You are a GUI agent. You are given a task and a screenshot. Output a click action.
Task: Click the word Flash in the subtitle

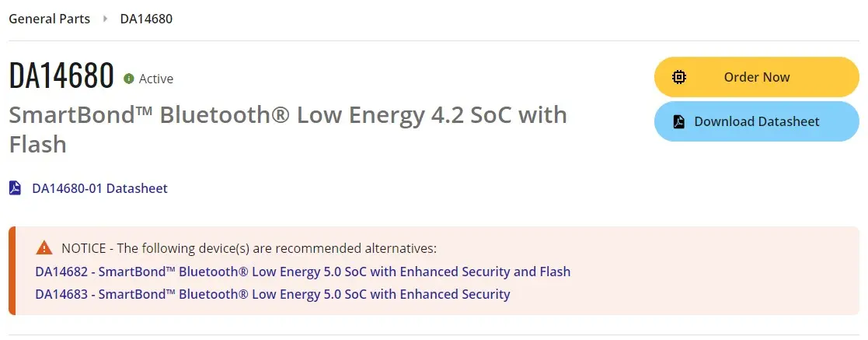[37, 144]
